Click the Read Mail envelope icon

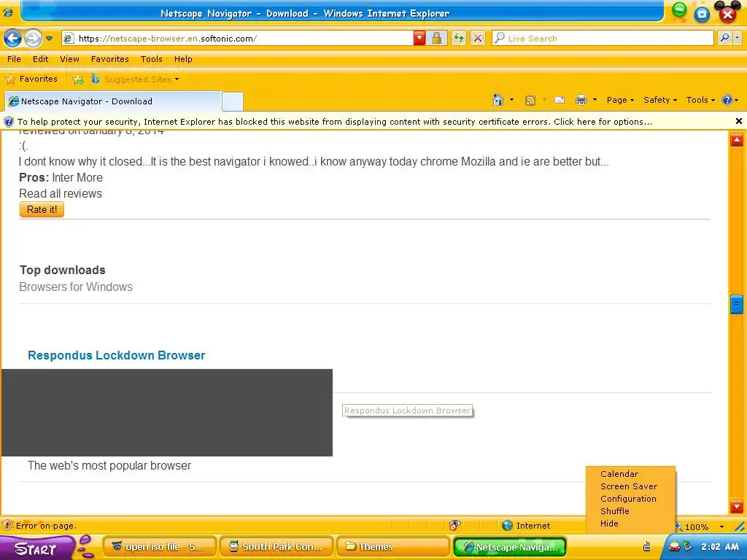pyautogui.click(x=560, y=100)
